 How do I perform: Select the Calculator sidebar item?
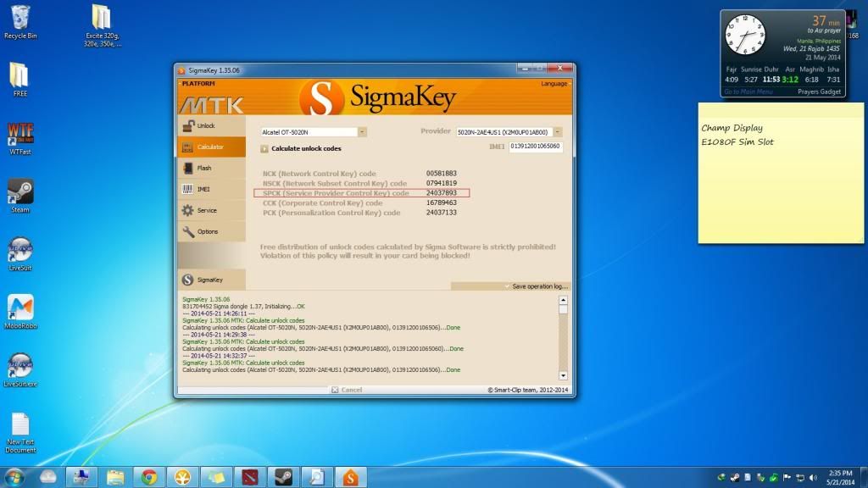click(x=210, y=147)
